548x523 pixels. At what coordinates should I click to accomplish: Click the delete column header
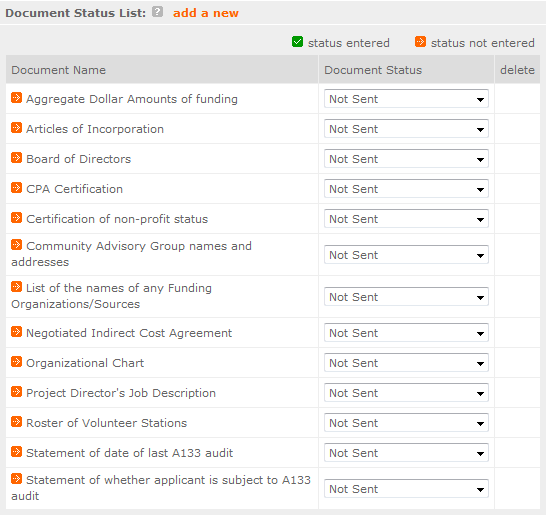click(517, 70)
